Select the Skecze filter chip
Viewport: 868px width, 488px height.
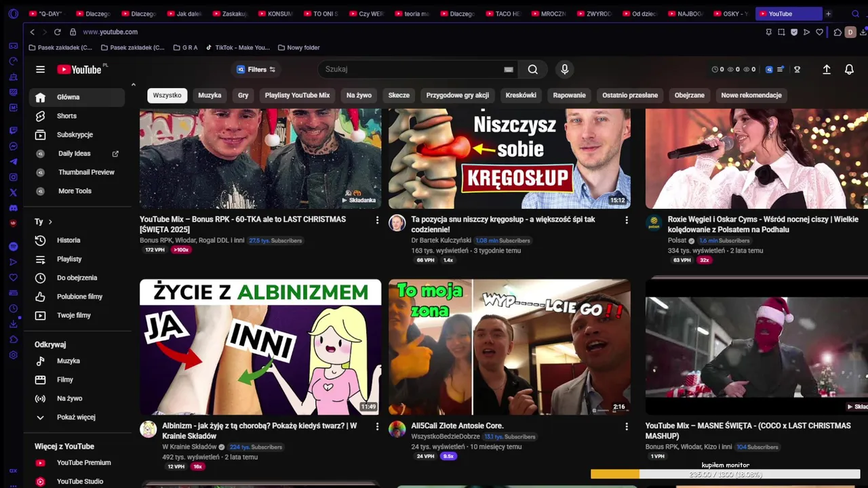pyautogui.click(x=399, y=96)
